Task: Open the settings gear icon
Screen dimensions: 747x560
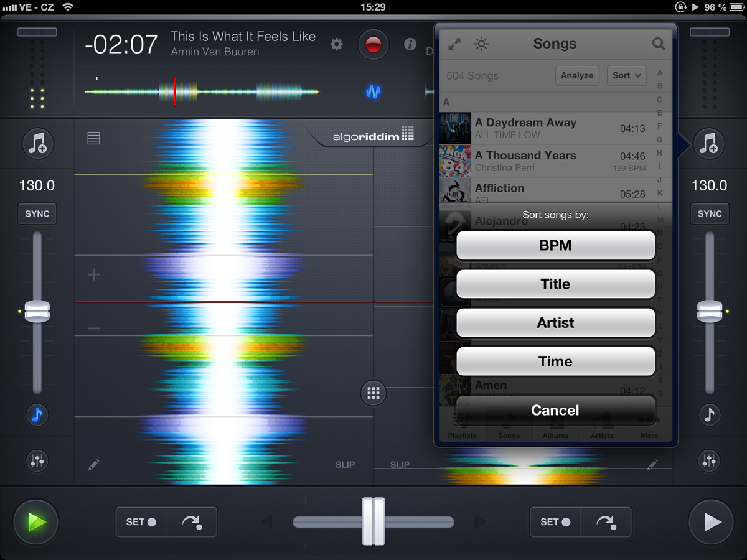Action: (337, 44)
